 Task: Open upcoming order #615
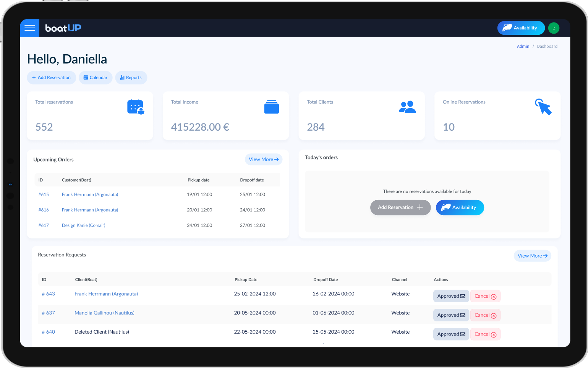point(44,195)
